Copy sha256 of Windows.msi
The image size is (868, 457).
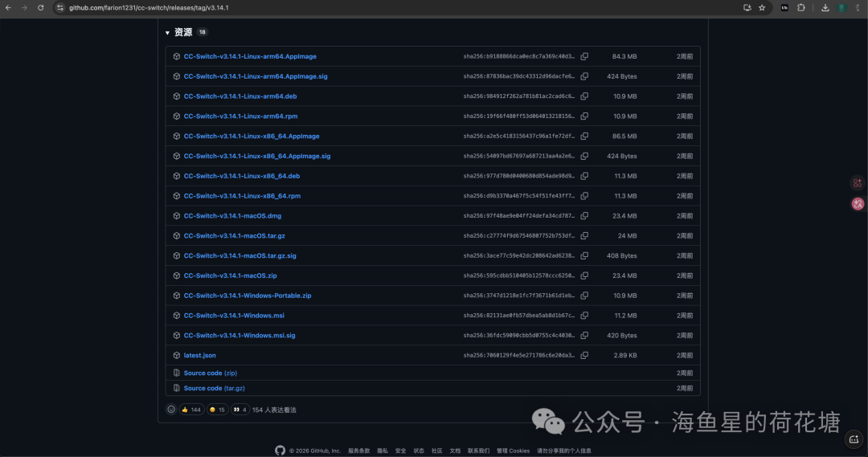[584, 316]
